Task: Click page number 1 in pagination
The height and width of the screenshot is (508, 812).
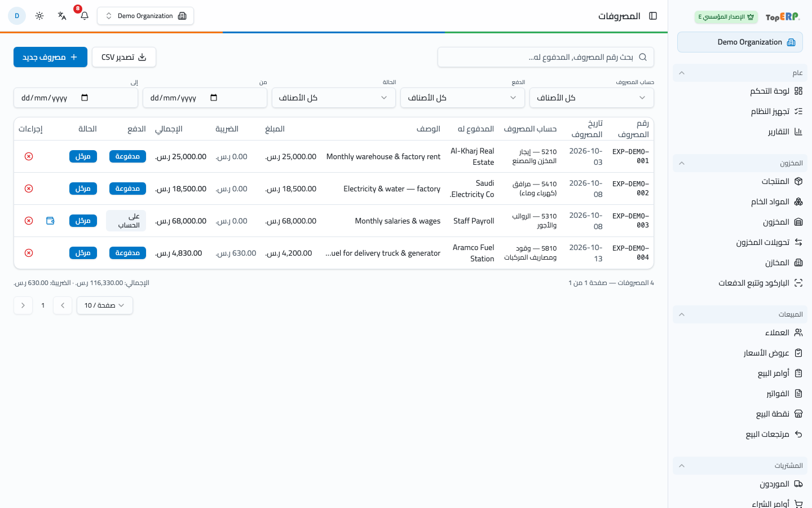Action: (x=43, y=305)
